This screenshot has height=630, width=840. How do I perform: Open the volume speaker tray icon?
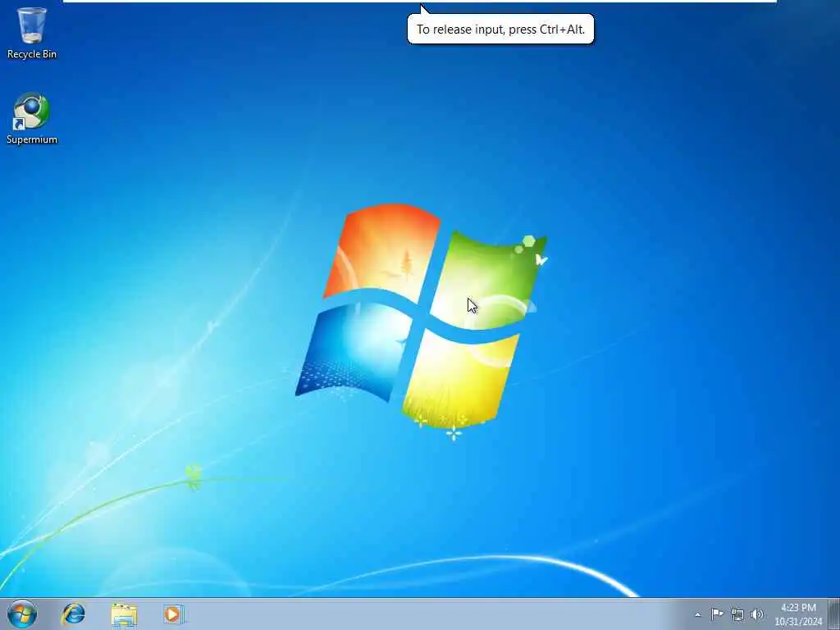(756, 614)
